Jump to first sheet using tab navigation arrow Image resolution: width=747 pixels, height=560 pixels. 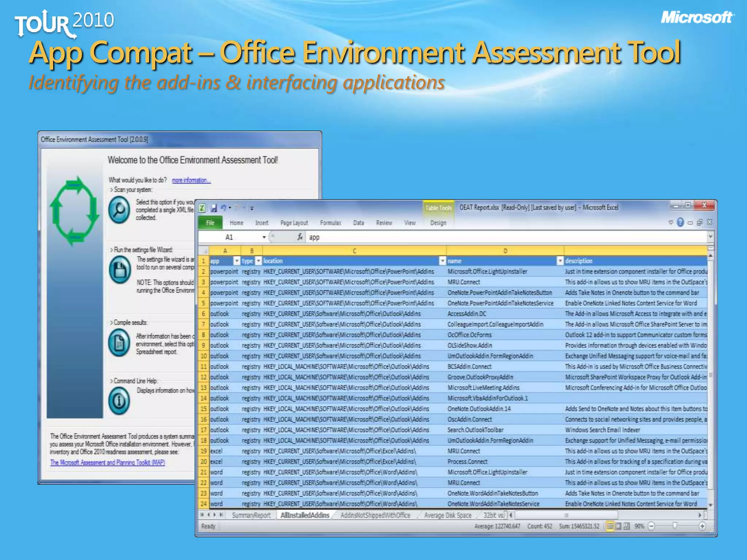tap(202, 515)
